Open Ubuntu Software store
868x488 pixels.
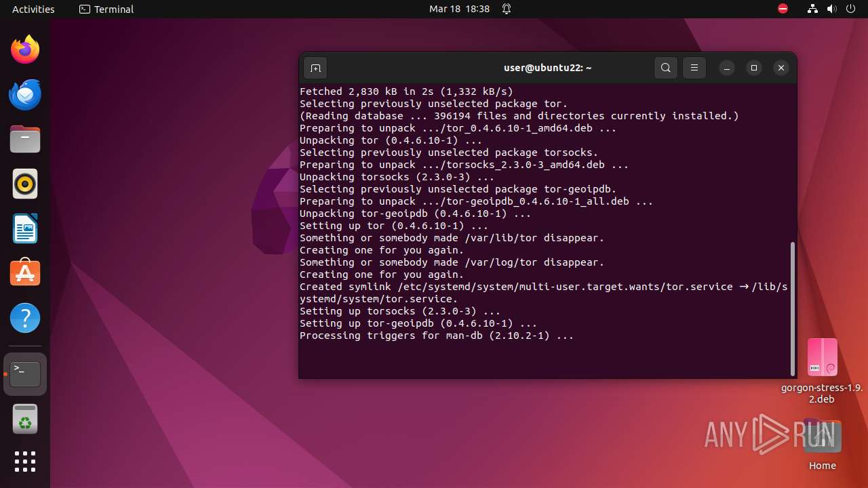point(25,272)
